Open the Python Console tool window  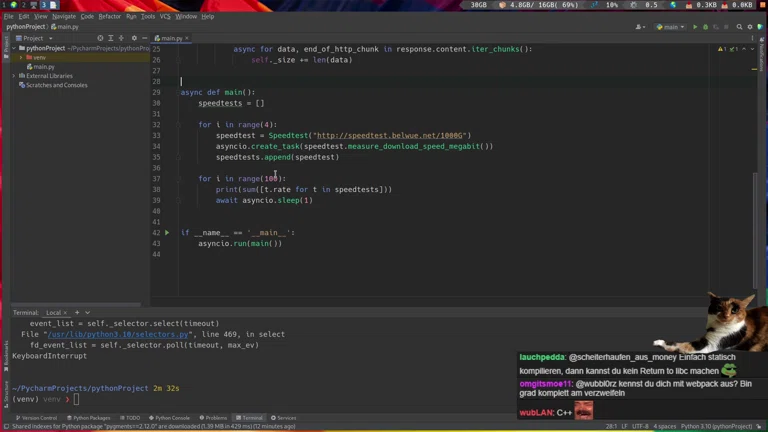pos(169,418)
